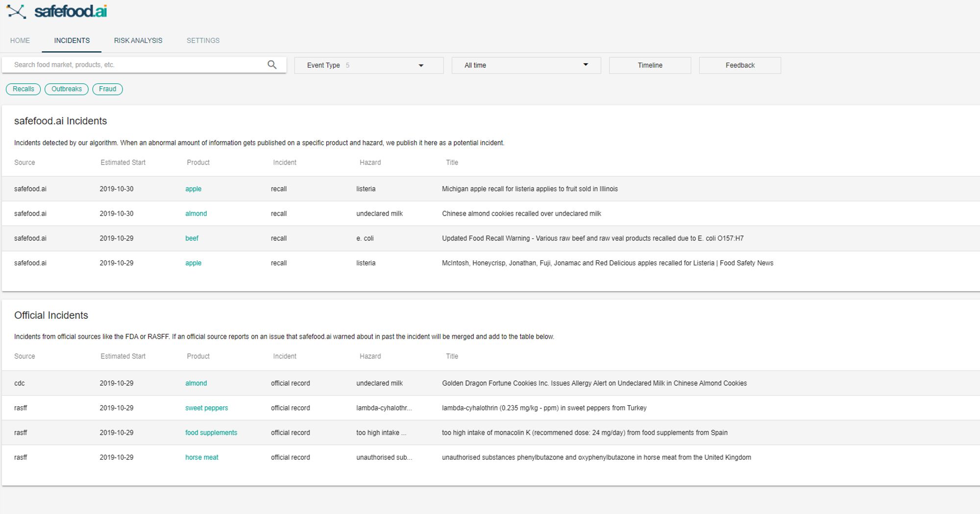Open the beef product link

(192, 238)
